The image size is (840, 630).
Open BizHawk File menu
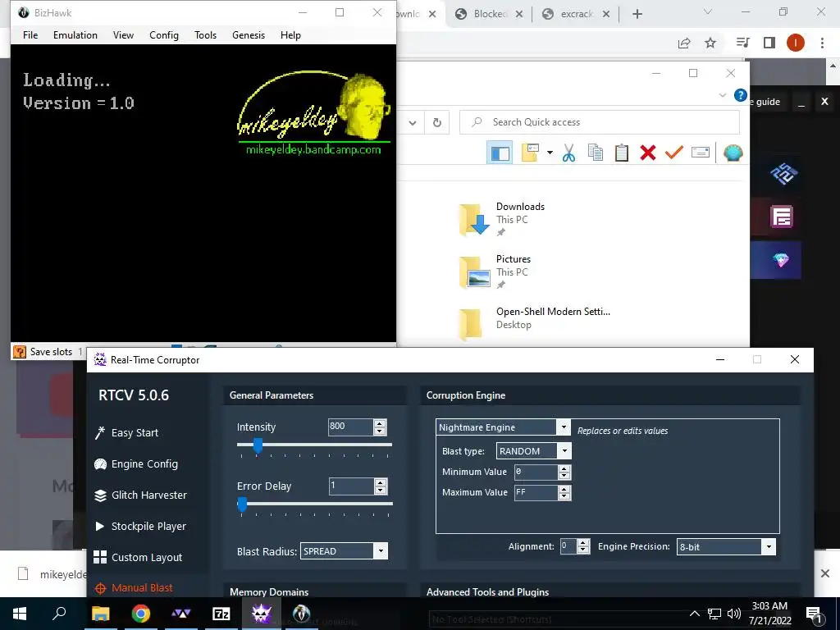click(30, 35)
